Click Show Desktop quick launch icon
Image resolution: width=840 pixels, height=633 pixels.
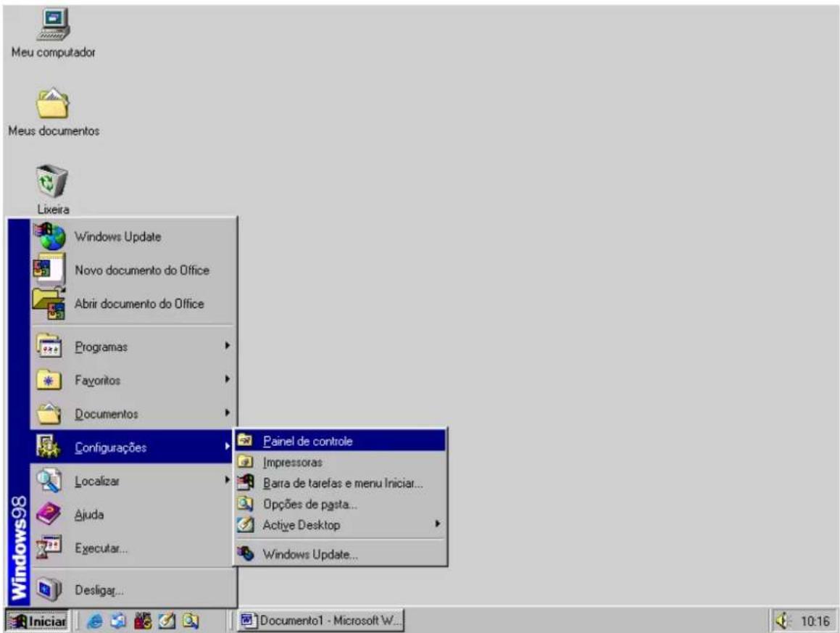(x=167, y=621)
